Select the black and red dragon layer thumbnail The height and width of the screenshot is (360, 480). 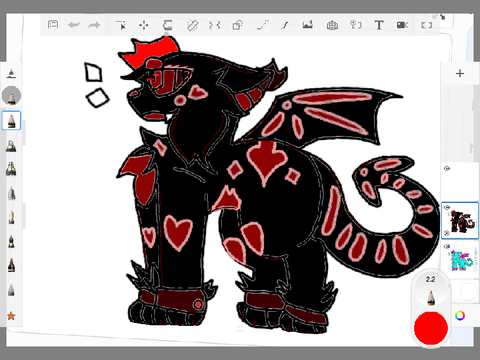[x=461, y=221]
